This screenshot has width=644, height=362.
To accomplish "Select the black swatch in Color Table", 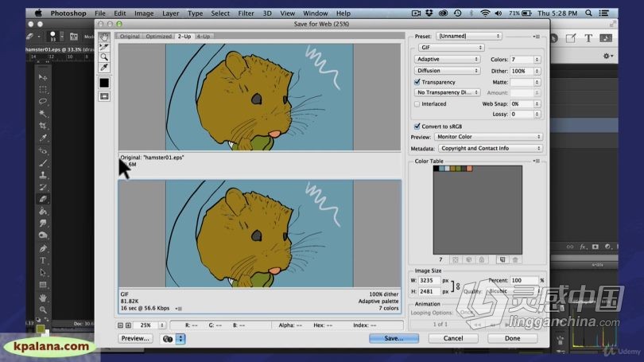I will (436, 169).
